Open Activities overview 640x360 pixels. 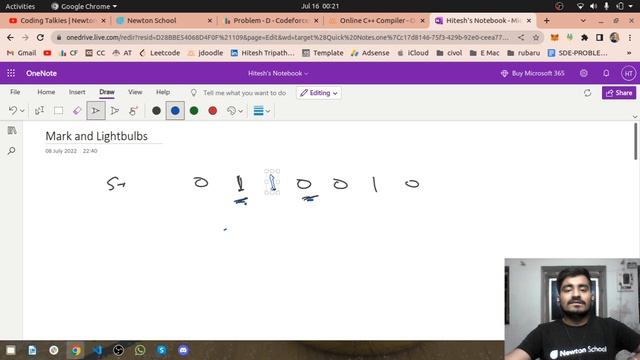pos(20,6)
